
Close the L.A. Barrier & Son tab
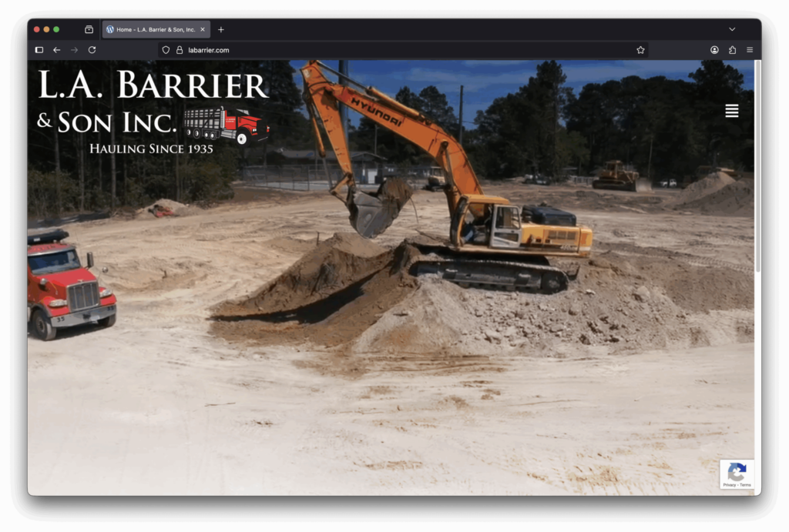coord(203,29)
